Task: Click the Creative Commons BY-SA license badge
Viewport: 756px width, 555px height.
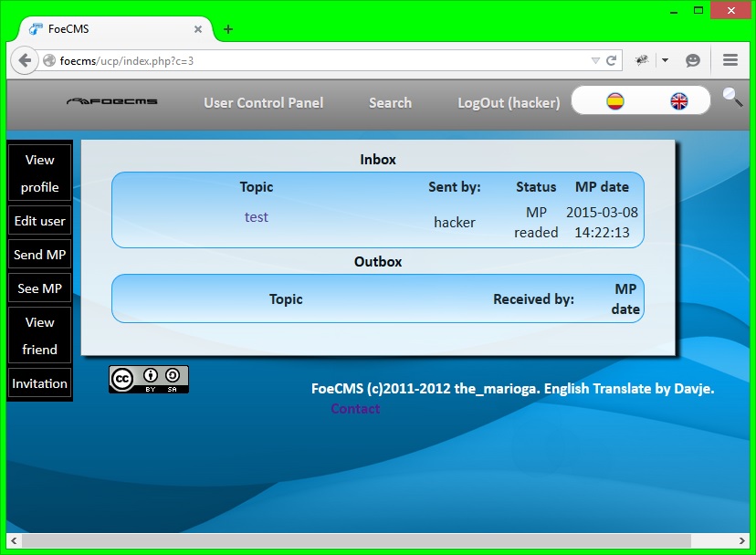Action: pyautogui.click(x=149, y=380)
